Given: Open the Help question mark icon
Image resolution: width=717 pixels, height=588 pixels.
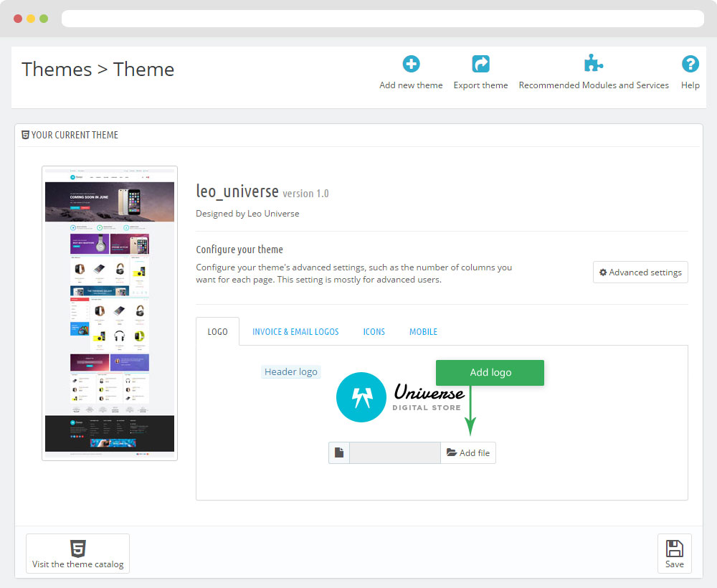Looking at the screenshot, I should click(690, 64).
